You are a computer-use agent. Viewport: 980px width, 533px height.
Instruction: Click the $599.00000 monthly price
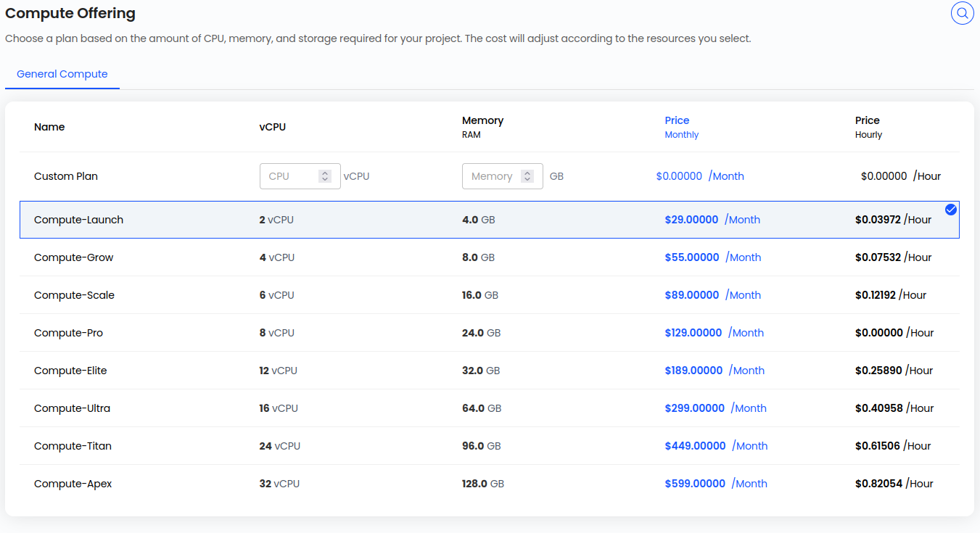(x=695, y=484)
